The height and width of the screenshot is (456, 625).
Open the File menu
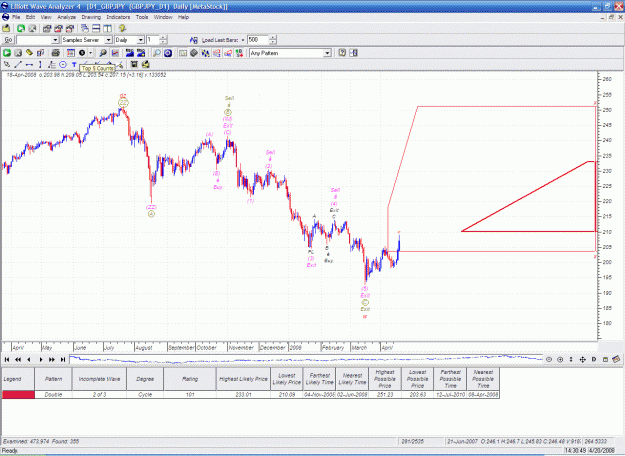(16, 17)
